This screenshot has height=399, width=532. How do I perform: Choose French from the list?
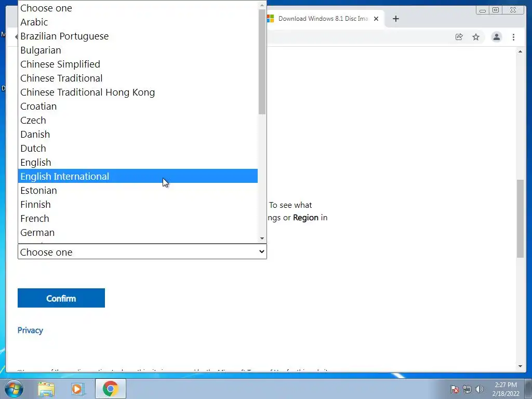pos(138,219)
